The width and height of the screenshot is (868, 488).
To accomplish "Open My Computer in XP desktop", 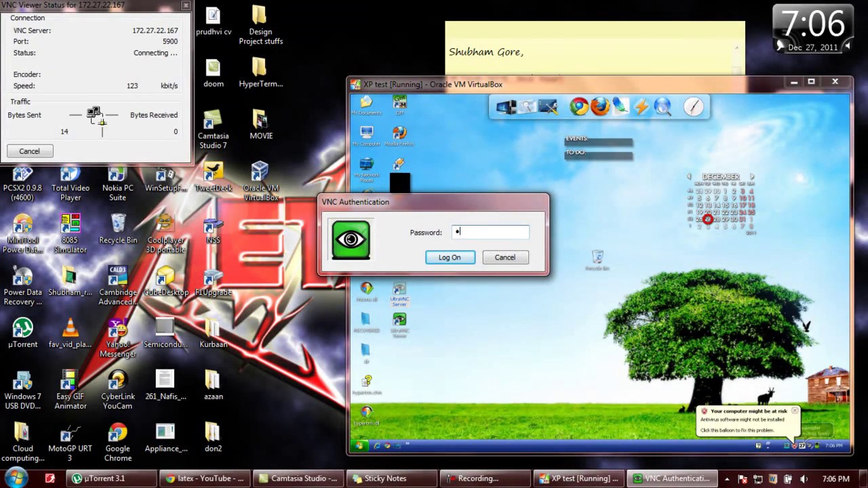I will coord(366,136).
